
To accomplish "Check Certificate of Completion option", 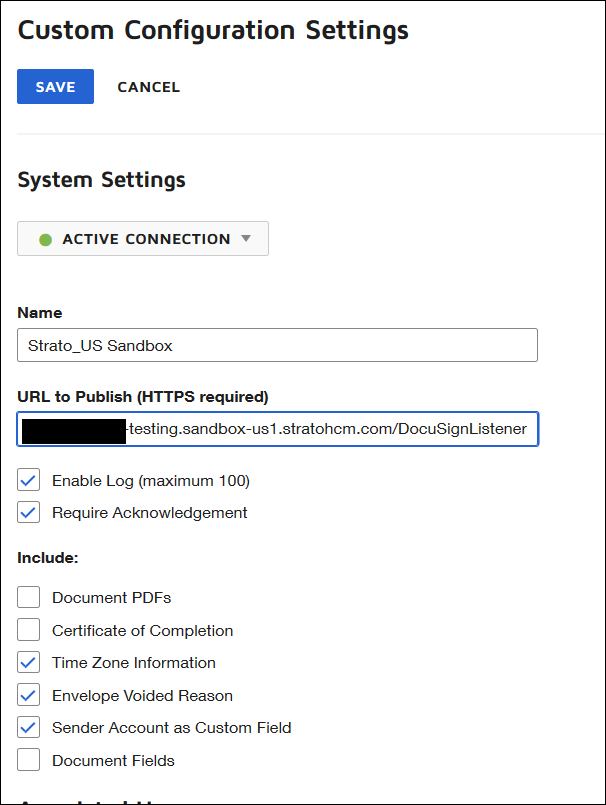I will tap(29, 630).
